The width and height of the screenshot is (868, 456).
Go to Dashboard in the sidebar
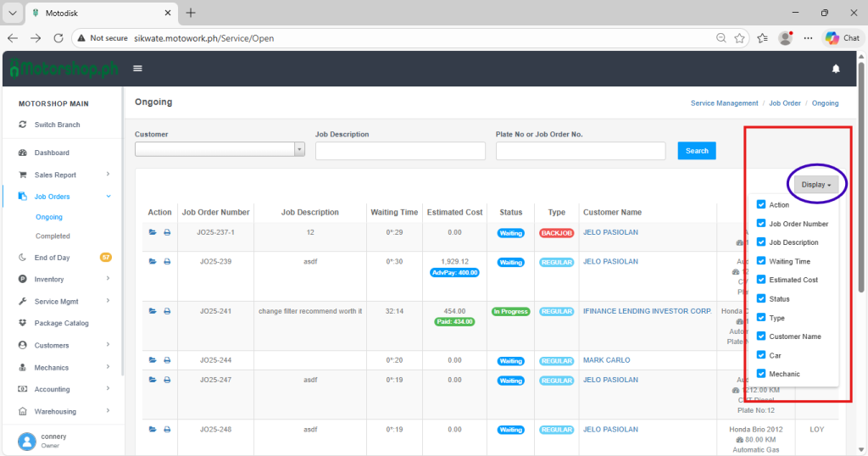(52, 153)
